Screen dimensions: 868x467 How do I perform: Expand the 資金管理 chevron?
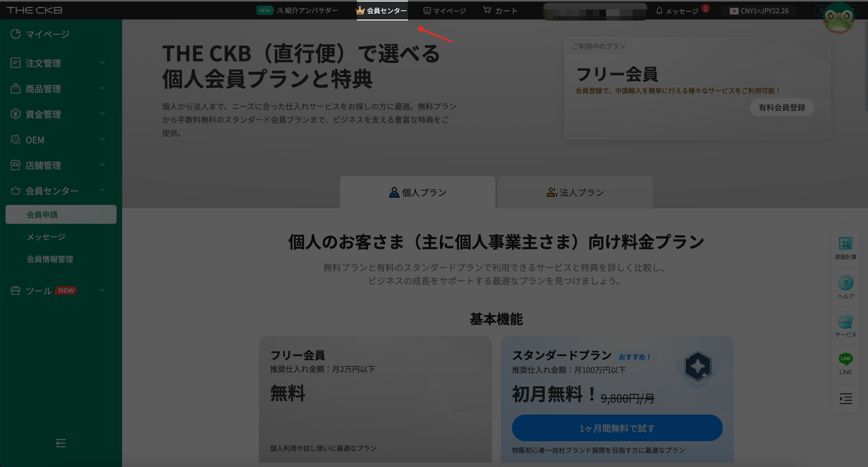point(102,114)
